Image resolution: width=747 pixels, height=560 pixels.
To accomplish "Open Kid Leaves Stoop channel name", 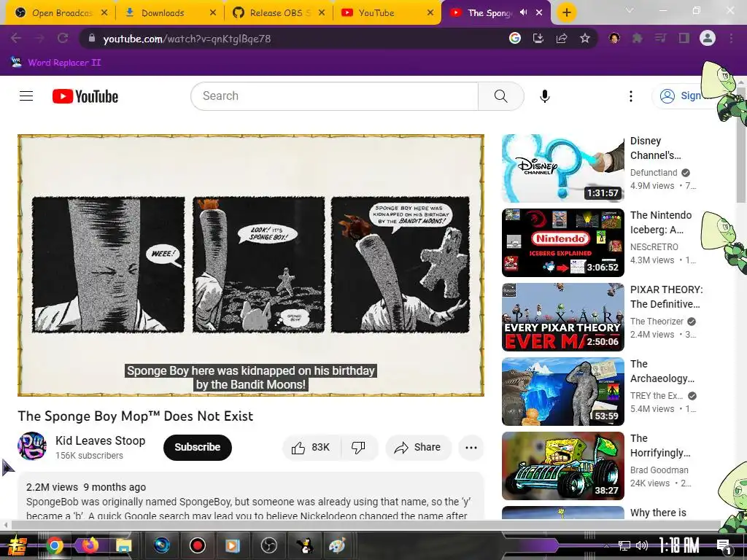I will point(100,440).
